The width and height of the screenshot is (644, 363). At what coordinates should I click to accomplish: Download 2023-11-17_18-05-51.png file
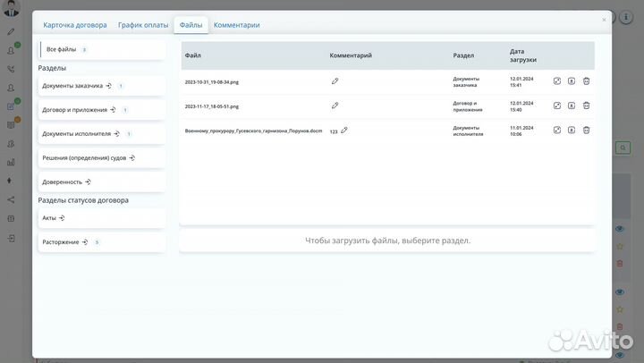[x=572, y=106]
